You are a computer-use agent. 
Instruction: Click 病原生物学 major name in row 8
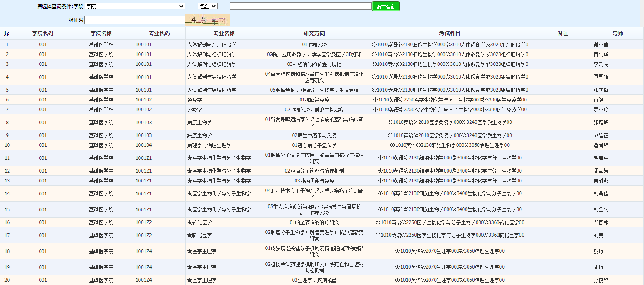click(x=199, y=122)
